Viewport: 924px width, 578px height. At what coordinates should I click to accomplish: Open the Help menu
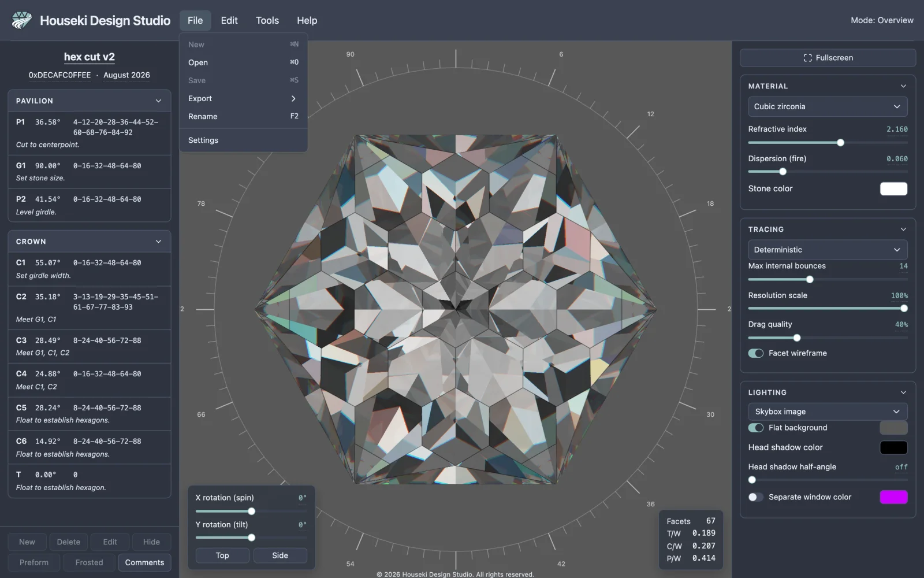307,20
